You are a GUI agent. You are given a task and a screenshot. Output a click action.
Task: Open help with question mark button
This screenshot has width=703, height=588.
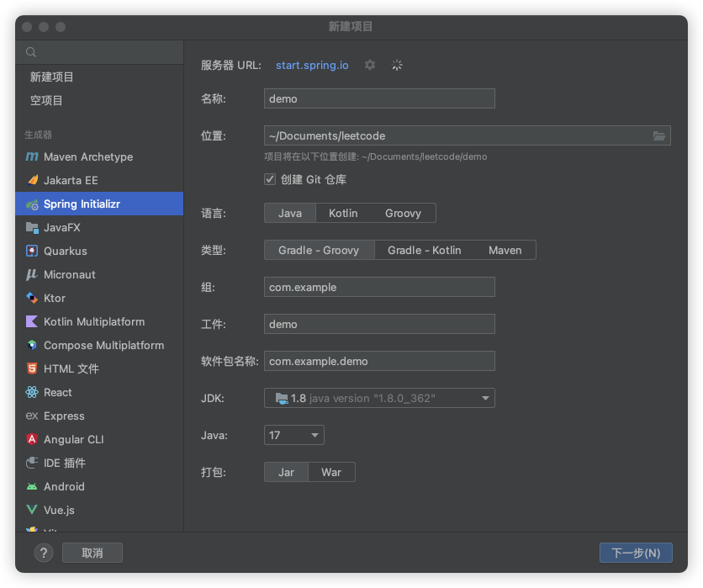pos(44,553)
